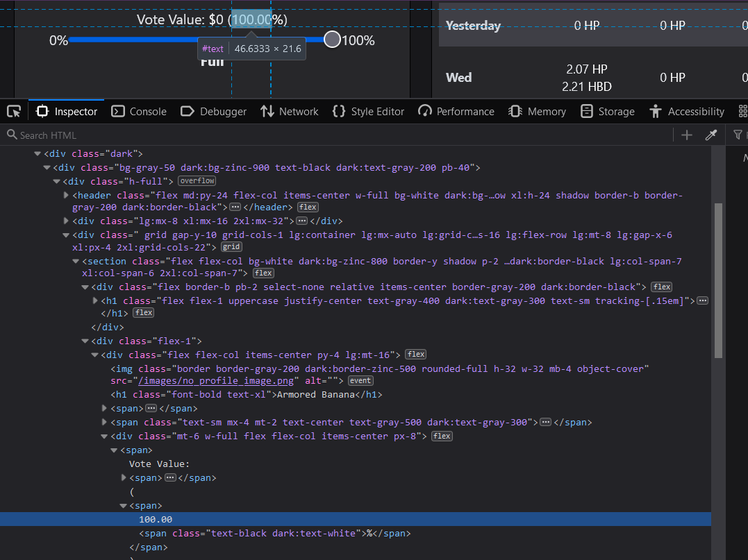Click the 2.21 HBD value

click(587, 87)
